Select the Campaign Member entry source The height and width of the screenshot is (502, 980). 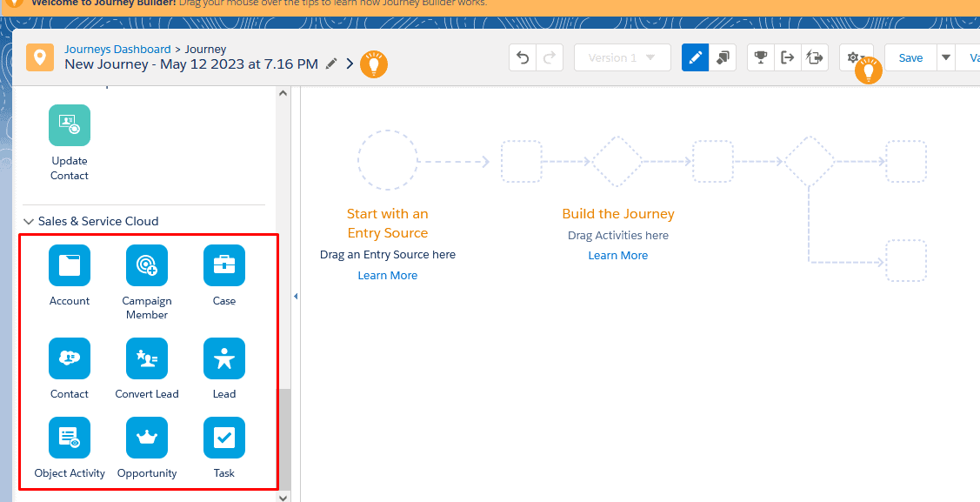click(147, 265)
